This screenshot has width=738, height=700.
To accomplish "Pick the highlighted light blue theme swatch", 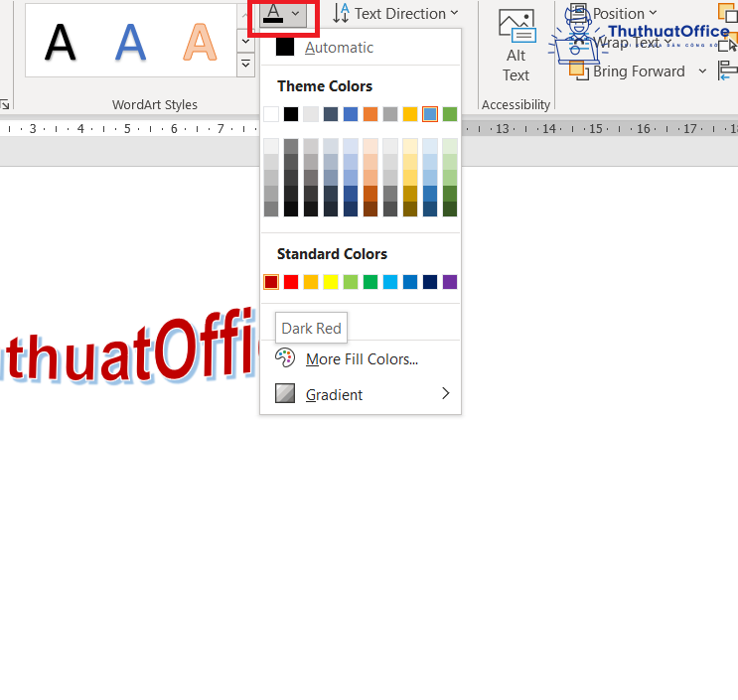I will click(x=430, y=114).
